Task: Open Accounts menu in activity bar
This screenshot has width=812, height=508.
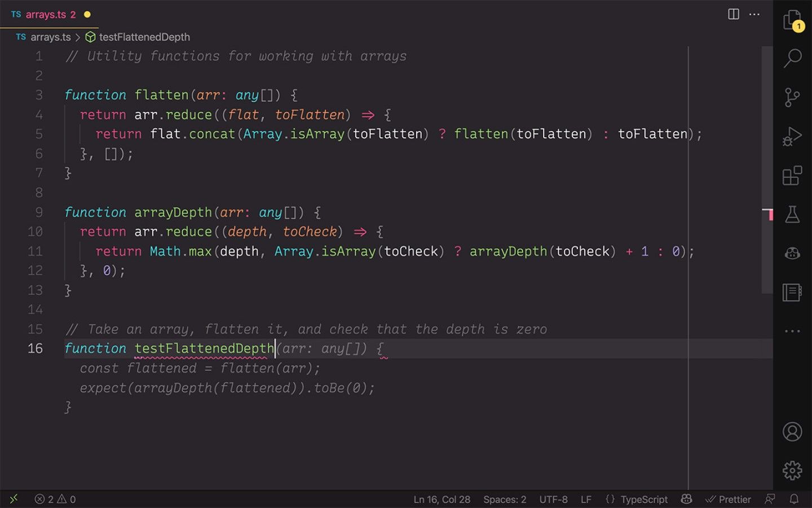Action: (792, 432)
